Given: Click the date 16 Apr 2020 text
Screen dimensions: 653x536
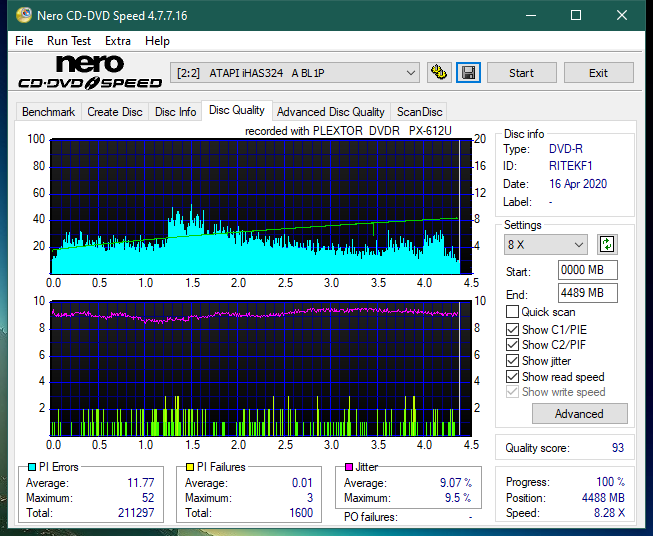Looking at the screenshot, I should (578, 184).
